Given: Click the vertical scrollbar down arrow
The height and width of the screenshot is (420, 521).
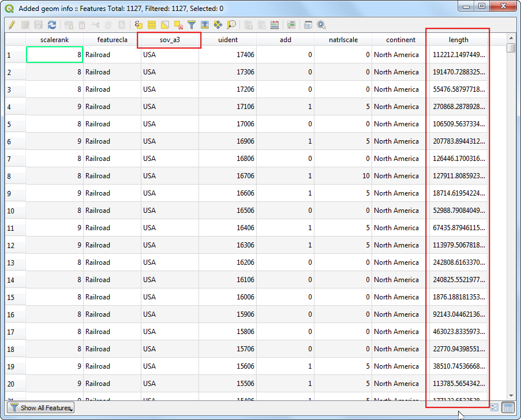Looking at the screenshot, I should tap(511, 395).
